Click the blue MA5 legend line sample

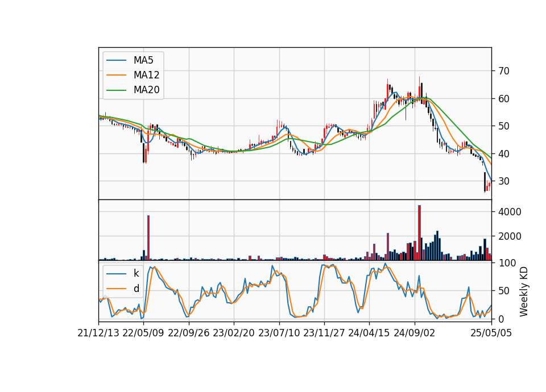click(x=116, y=60)
